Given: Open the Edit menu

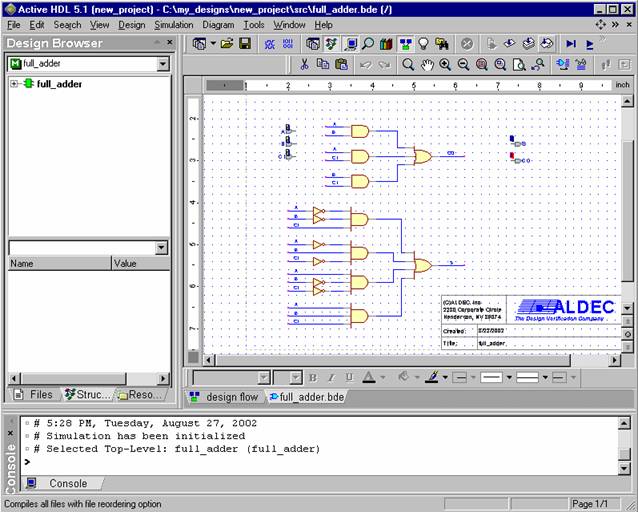Looking at the screenshot, I should pos(37,25).
